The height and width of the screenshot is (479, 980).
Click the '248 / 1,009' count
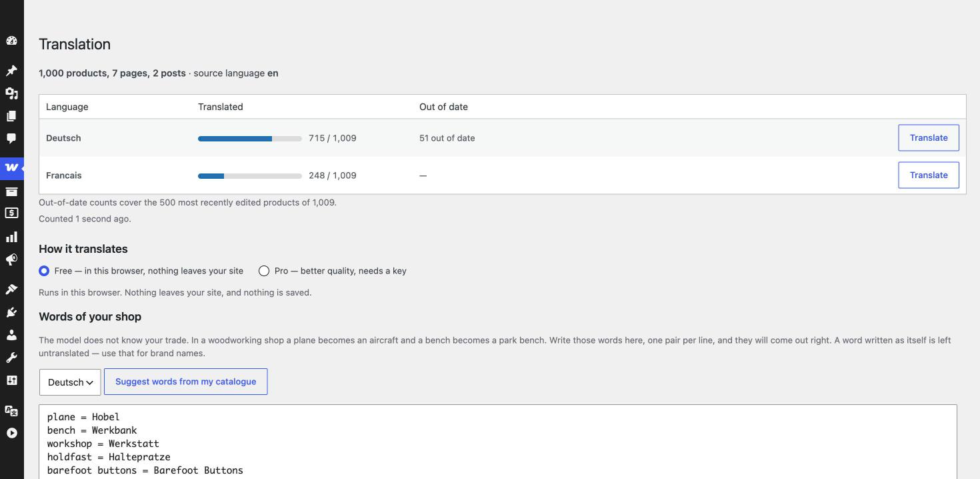click(333, 175)
